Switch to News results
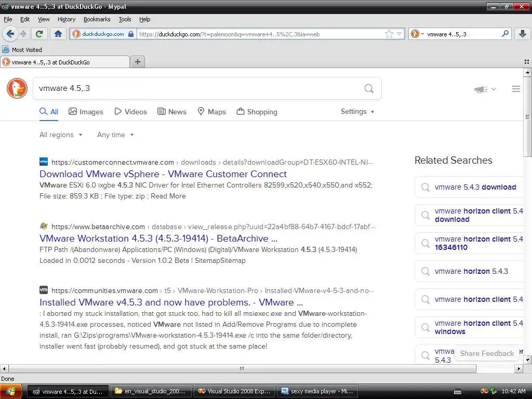Image resolution: width=532 pixels, height=399 pixels. (x=172, y=112)
